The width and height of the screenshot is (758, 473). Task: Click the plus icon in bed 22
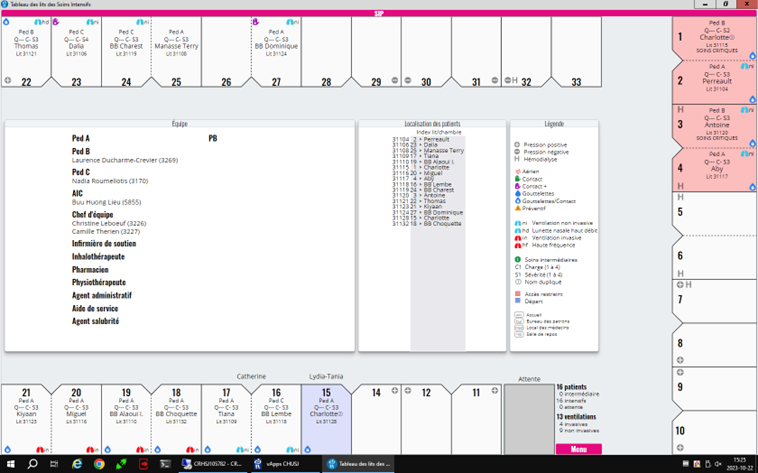8,81
